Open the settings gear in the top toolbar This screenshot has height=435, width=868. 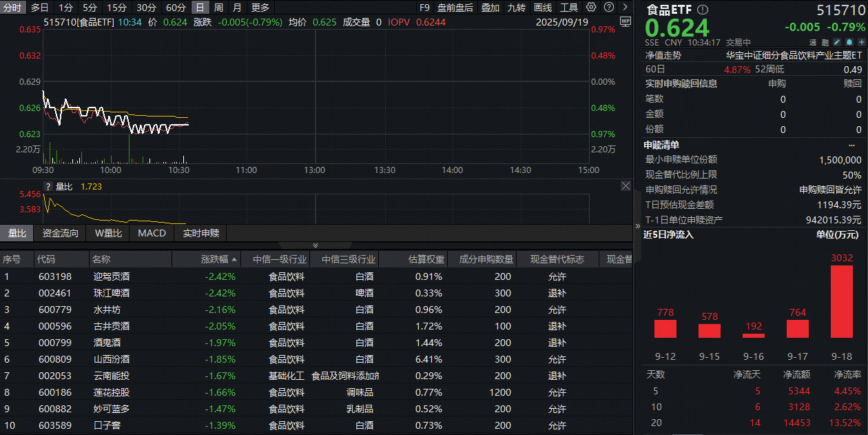590,7
